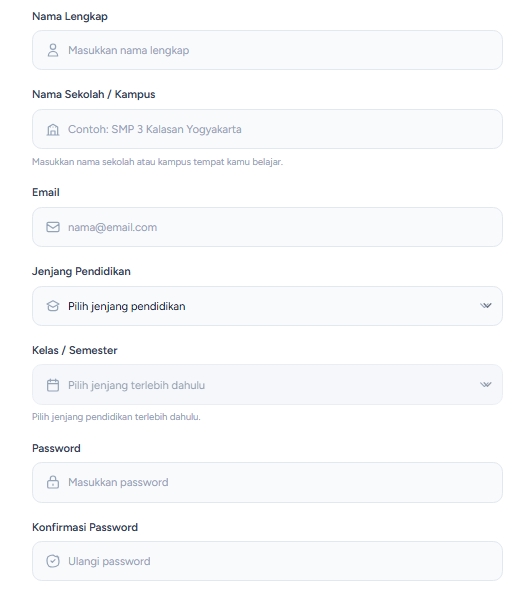Expand the Jenjang Pendidikan chevron arrow

coord(485,305)
